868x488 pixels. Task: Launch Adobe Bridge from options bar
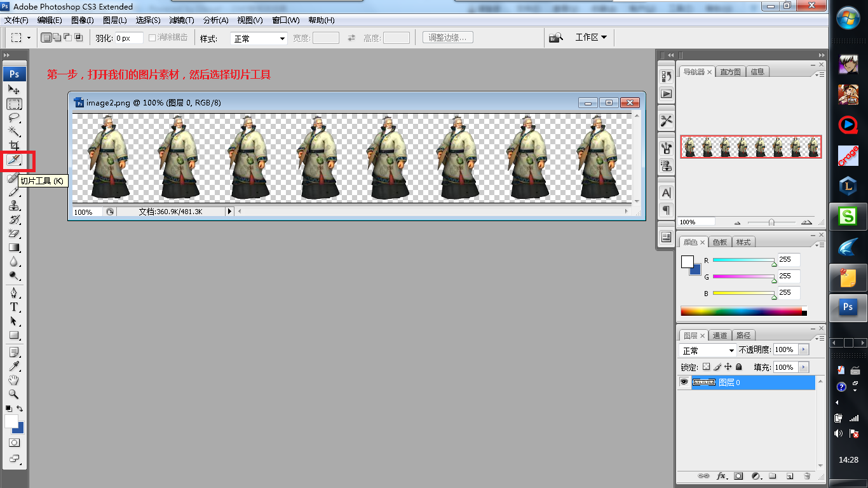(x=556, y=37)
